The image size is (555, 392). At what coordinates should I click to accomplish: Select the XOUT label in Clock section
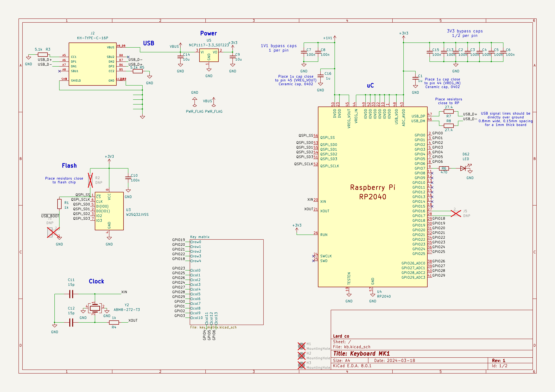(133, 320)
